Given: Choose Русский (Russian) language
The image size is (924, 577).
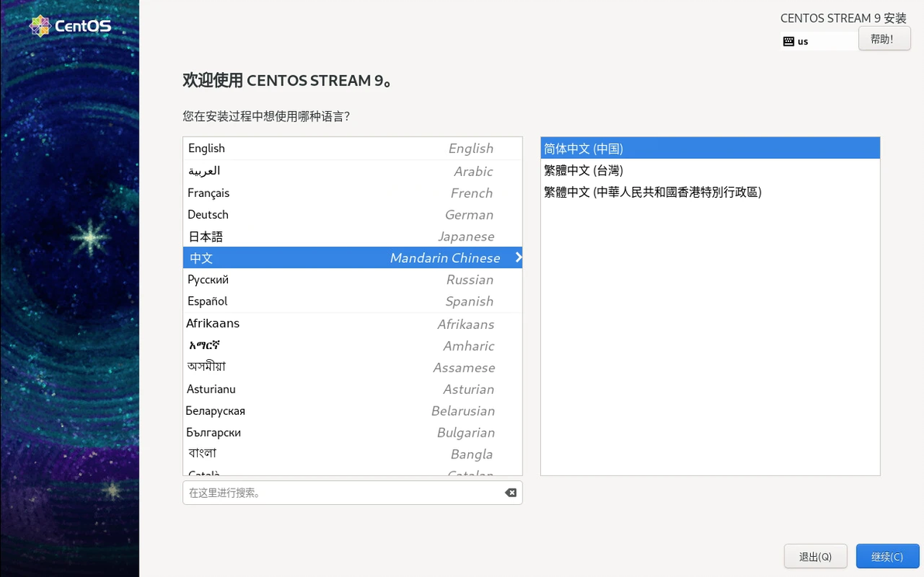Looking at the screenshot, I should (353, 279).
